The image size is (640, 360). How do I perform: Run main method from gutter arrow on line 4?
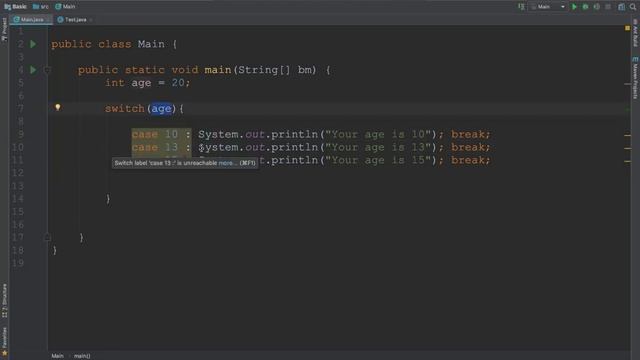[33, 70]
